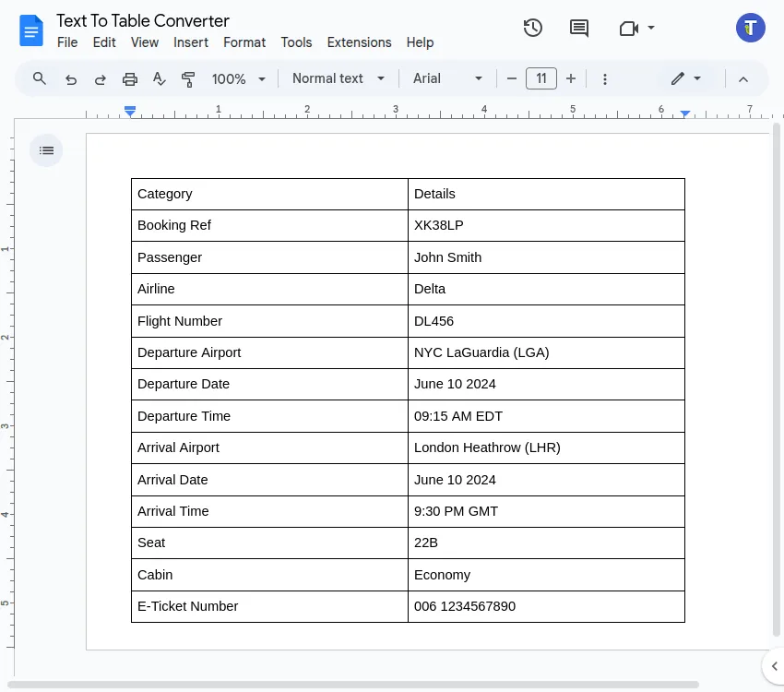The width and height of the screenshot is (784, 692).
Task: Click the XK38LP cell
Action: [x=546, y=225]
